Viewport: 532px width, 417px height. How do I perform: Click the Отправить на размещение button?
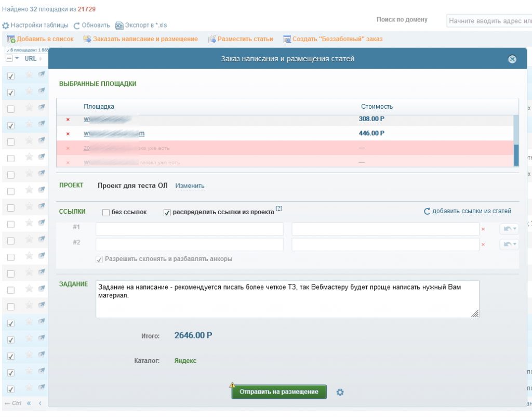click(x=279, y=392)
